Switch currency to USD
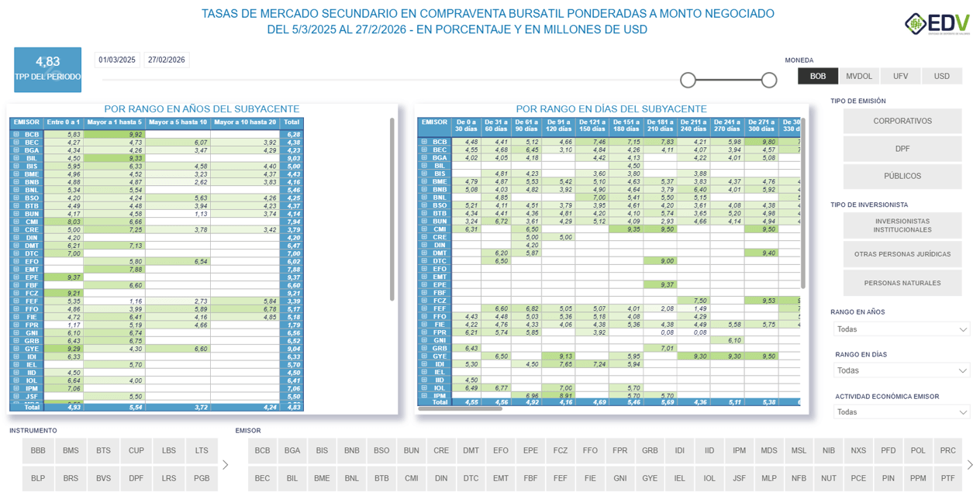Screen dimensions: 980x499 (940, 76)
